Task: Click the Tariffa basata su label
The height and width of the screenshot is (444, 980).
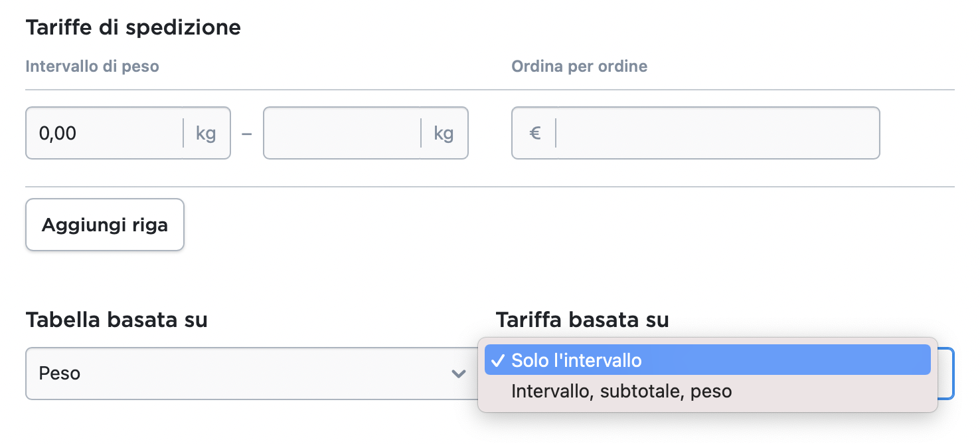Action: coord(582,320)
